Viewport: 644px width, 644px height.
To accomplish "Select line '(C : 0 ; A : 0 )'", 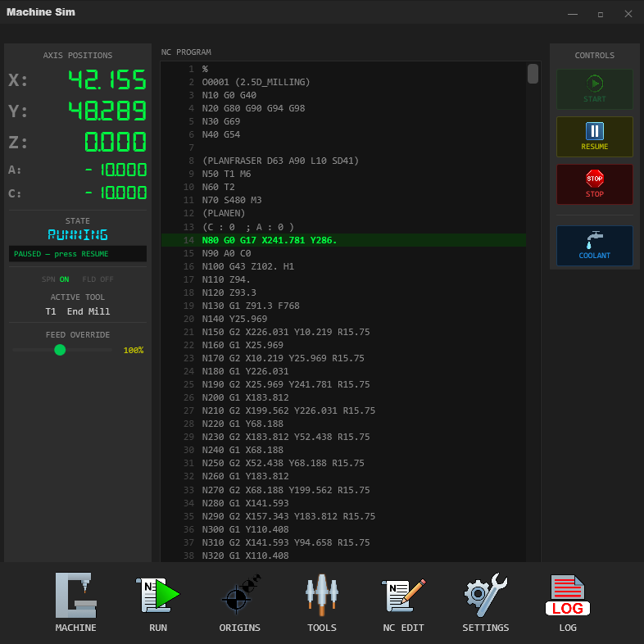I will (343, 227).
